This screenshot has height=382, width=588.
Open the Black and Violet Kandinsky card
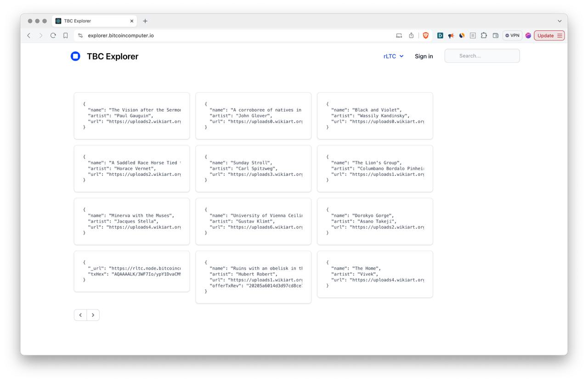click(x=375, y=116)
